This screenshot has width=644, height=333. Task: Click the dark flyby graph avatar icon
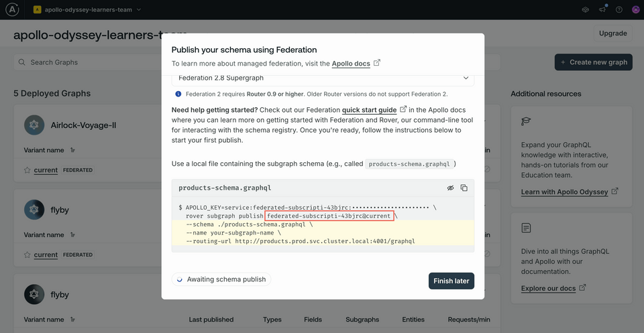(x=34, y=294)
